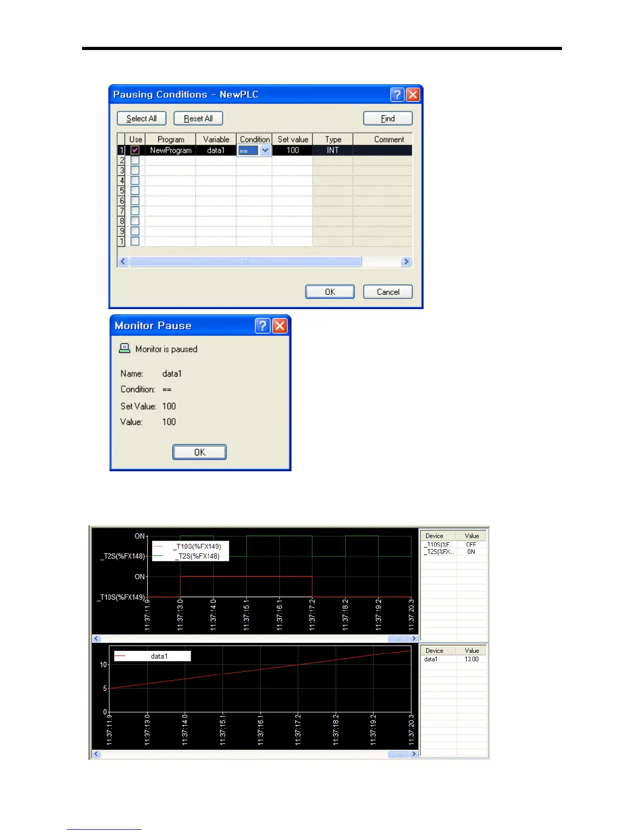The image size is (644, 834).
Task: Click row number 2 header in conditions table
Action: coord(122,160)
